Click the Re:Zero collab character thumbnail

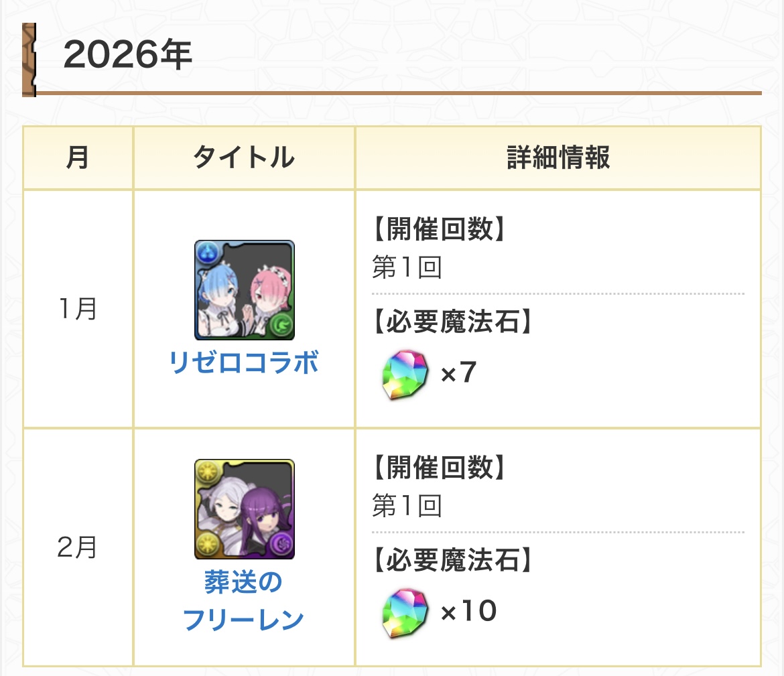point(245,289)
